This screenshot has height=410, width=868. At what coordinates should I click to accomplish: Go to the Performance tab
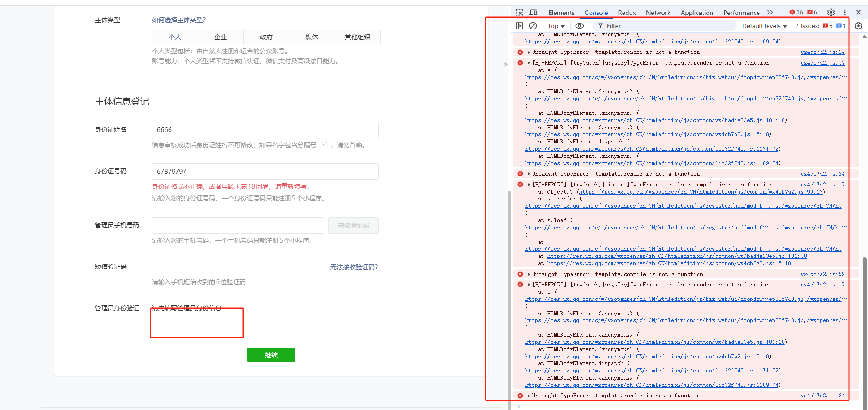pyautogui.click(x=741, y=13)
